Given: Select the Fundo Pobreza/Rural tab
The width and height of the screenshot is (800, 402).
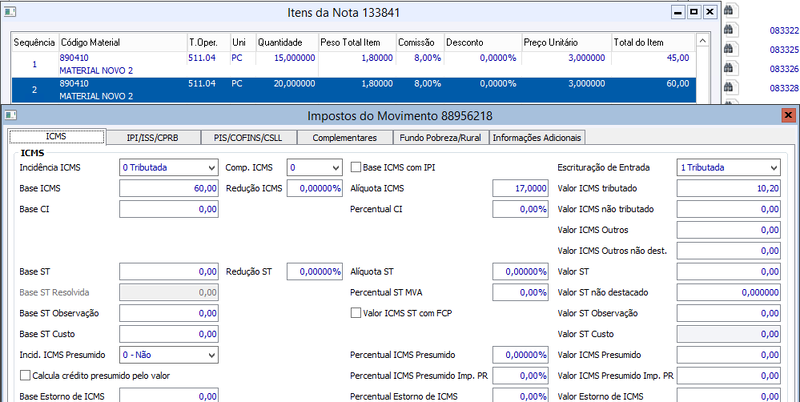Looking at the screenshot, I should click(441, 137).
